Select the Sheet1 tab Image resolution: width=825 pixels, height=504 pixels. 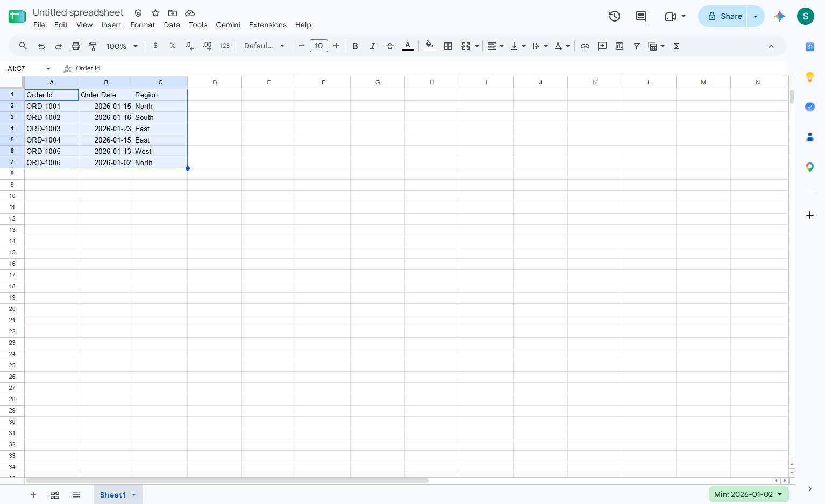point(112,495)
